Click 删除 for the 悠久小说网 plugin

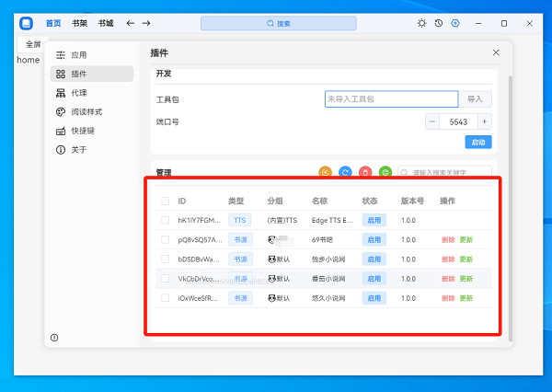tap(448, 298)
